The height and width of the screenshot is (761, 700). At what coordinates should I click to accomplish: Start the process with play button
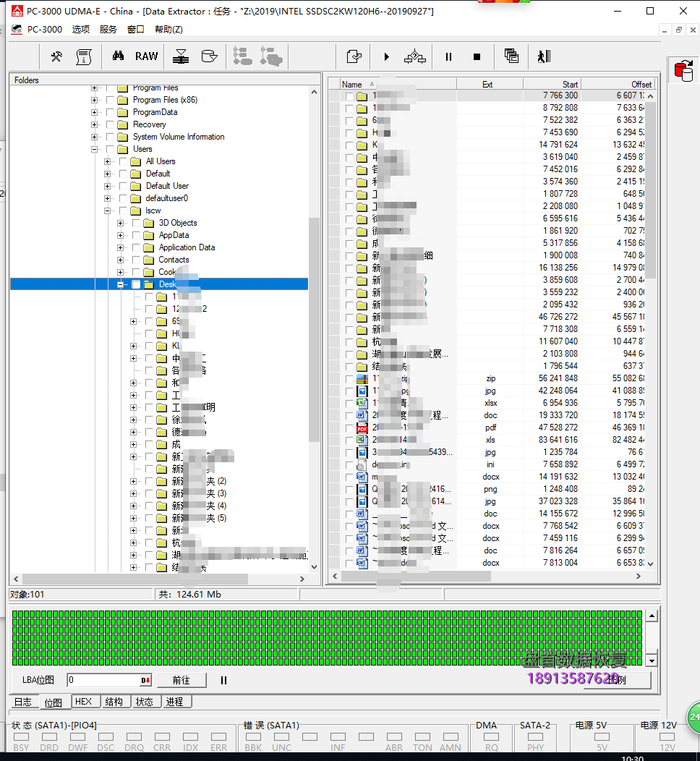pos(387,56)
